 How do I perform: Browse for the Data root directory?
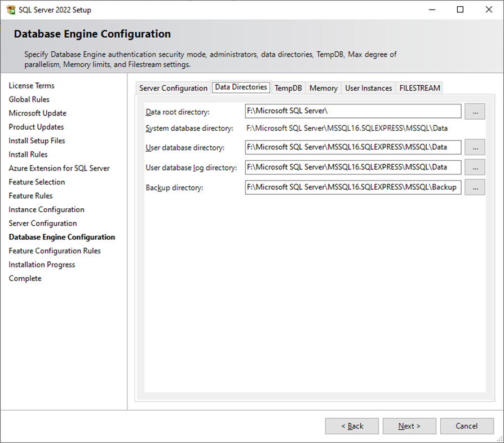(x=475, y=111)
